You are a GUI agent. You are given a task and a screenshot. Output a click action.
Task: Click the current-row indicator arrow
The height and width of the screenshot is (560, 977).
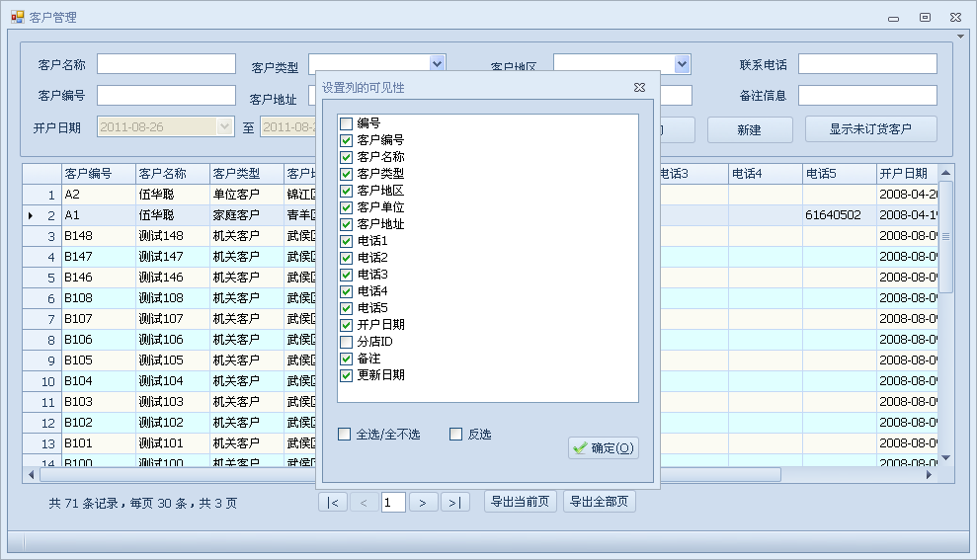click(31, 215)
